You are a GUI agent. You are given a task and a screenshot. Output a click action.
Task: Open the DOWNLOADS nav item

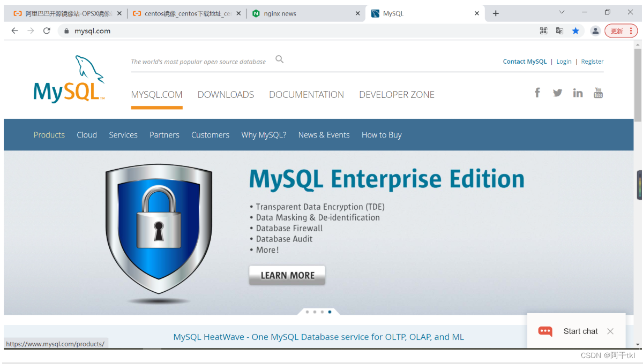pyautogui.click(x=226, y=95)
